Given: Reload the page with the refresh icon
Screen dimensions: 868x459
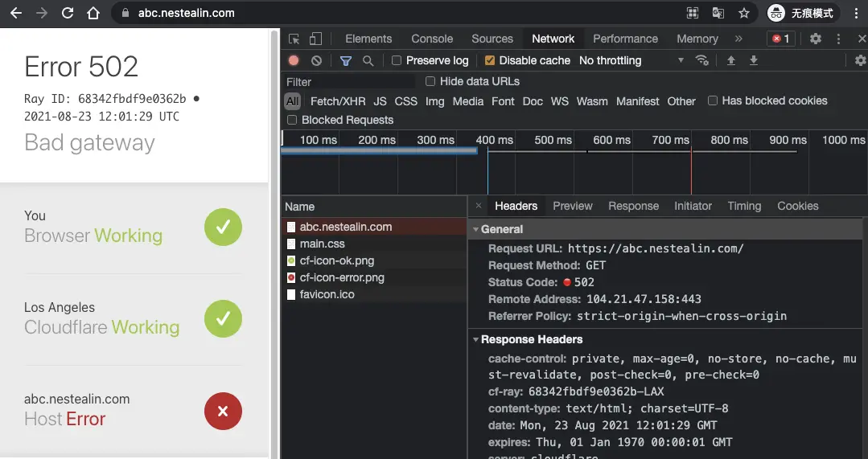Looking at the screenshot, I should (x=68, y=13).
